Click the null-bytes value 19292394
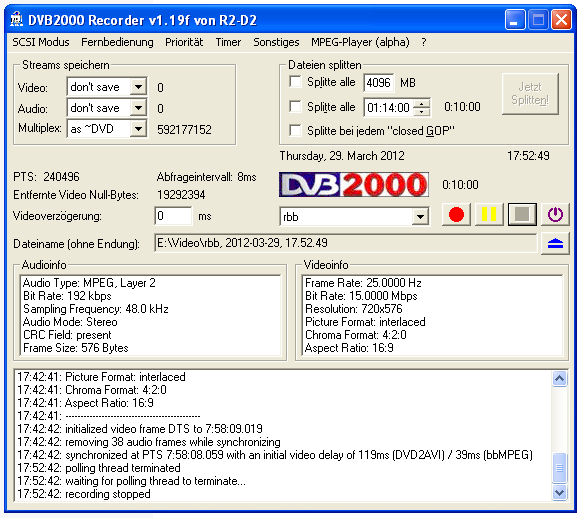582x518 pixels. (x=181, y=194)
